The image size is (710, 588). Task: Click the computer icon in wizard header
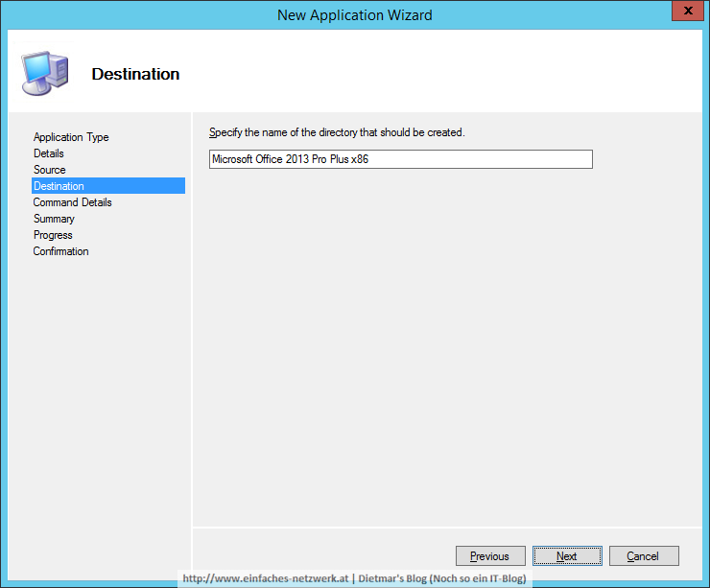45,73
